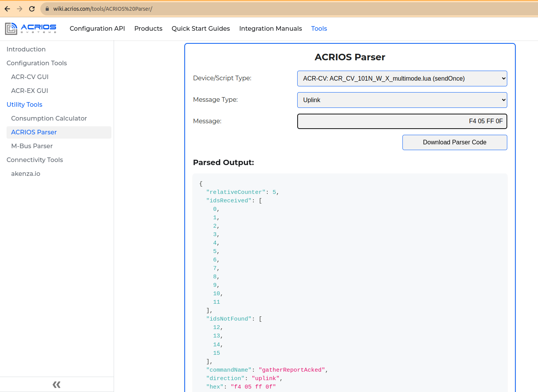
Task: Reload the page with the refresh icon
Action: (32, 9)
